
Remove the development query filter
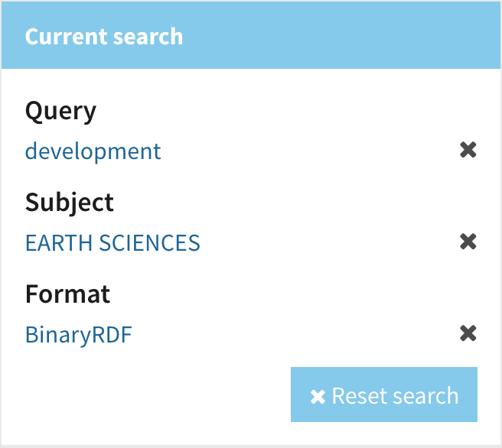point(468,151)
